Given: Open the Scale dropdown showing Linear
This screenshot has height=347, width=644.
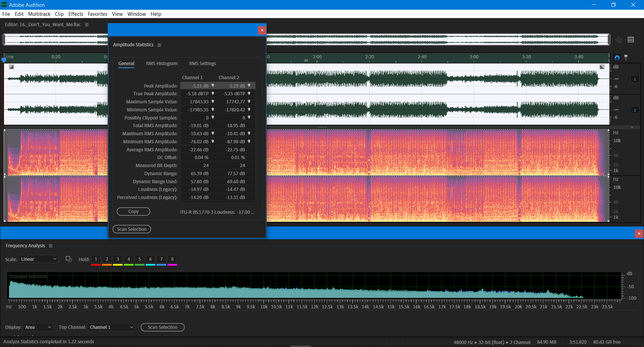Looking at the screenshot, I should pyautogui.click(x=38, y=259).
